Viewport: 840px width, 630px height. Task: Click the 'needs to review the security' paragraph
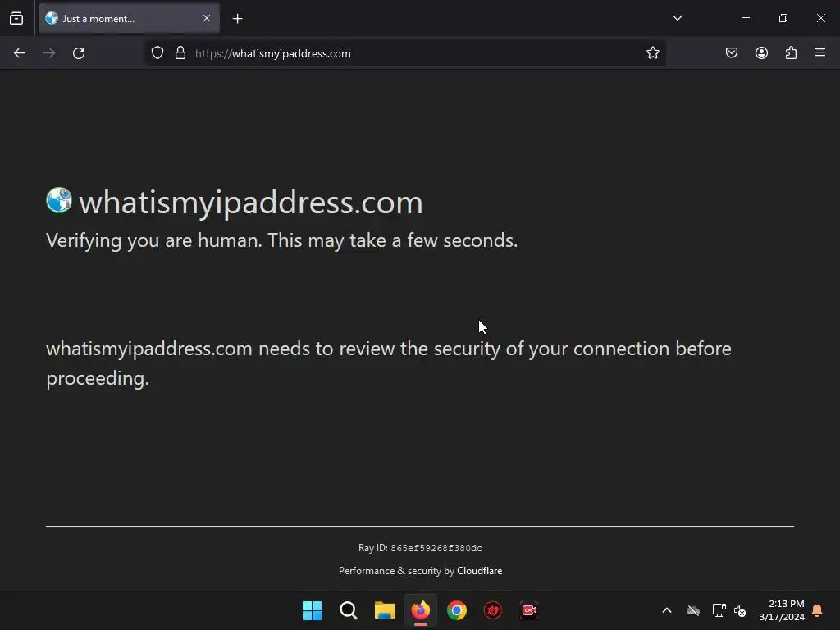(388, 363)
